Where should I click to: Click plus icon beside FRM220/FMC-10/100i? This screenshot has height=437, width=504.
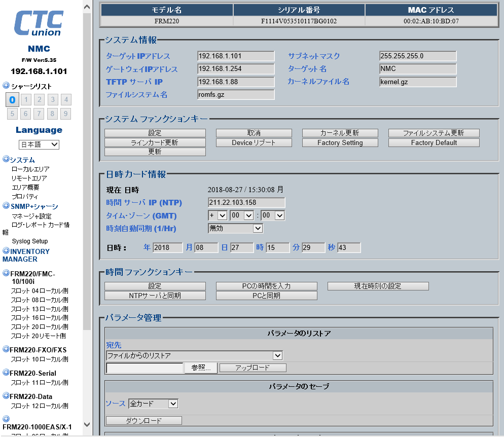coord(6,273)
